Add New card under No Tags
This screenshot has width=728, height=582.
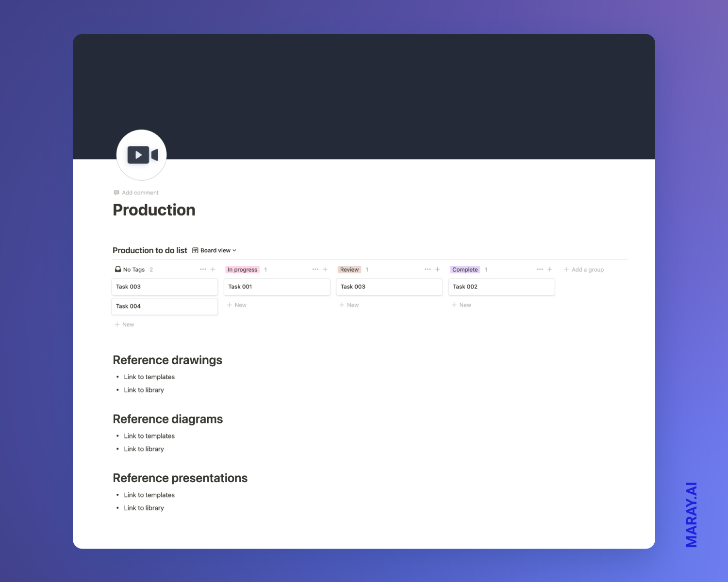pyautogui.click(x=124, y=324)
